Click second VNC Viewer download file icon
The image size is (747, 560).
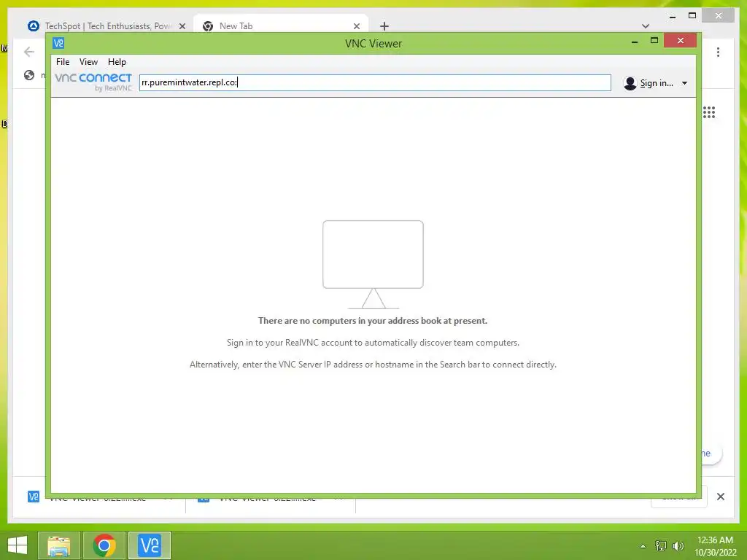point(204,499)
